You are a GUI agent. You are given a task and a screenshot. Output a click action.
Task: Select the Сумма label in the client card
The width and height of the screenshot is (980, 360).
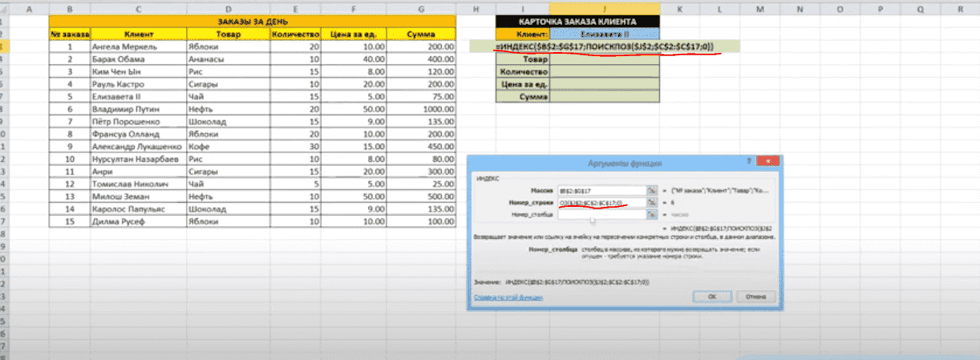click(523, 97)
